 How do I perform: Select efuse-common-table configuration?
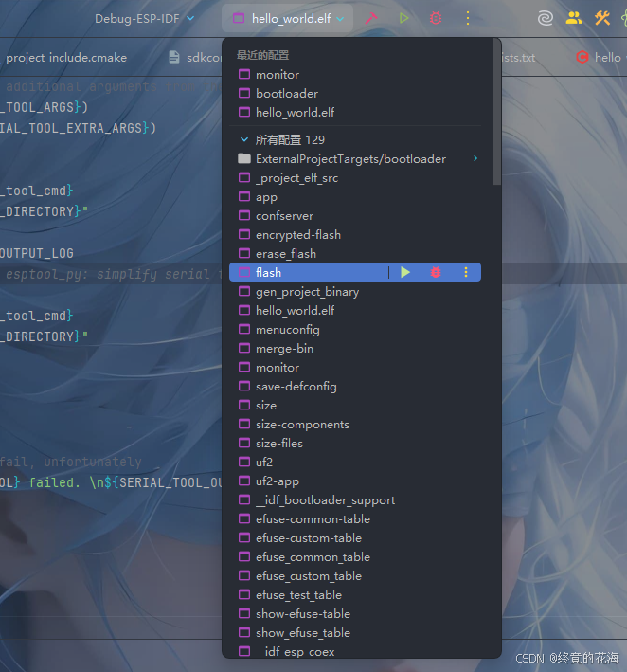coord(355,518)
